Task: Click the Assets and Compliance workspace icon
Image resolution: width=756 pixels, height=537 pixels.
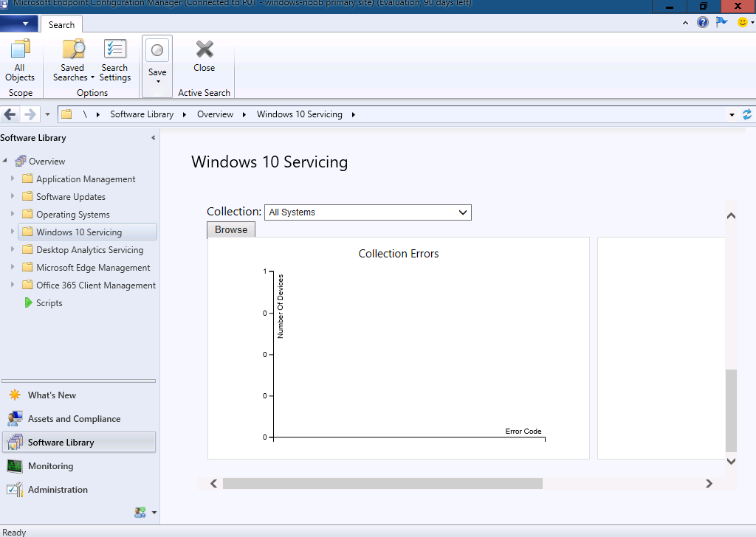Action: coord(15,418)
